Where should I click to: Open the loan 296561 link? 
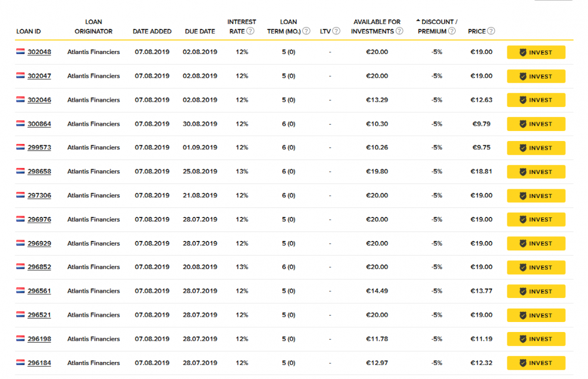coord(39,291)
